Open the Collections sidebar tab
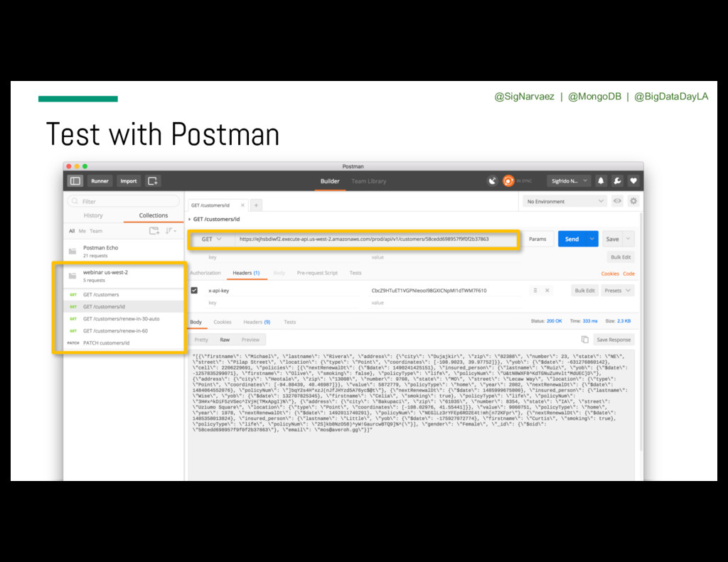 point(154,215)
